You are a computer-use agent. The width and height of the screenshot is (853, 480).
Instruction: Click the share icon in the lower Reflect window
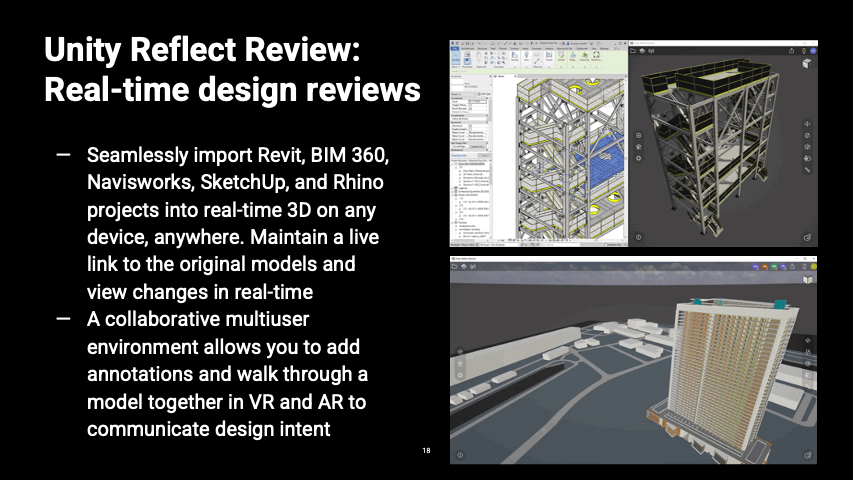(x=792, y=266)
